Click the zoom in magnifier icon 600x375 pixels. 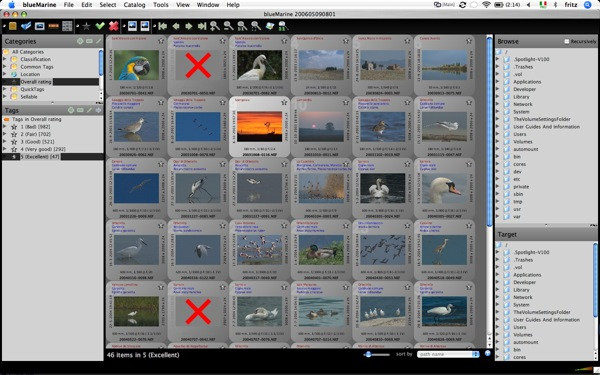click(215, 26)
